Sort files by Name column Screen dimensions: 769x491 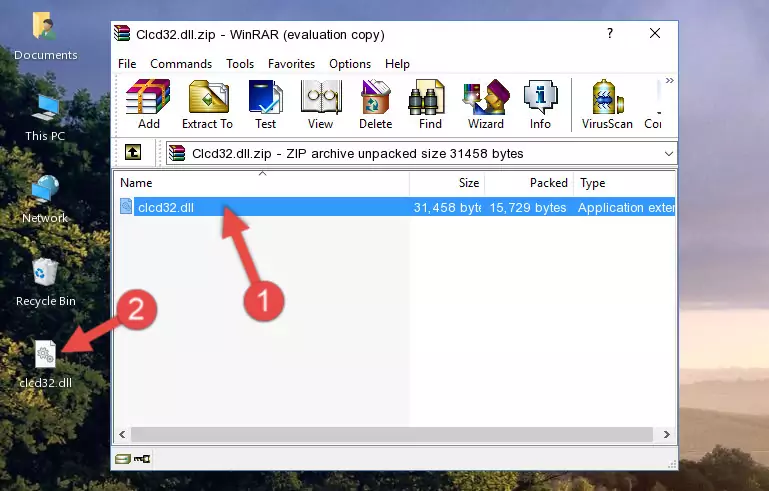[262, 183]
